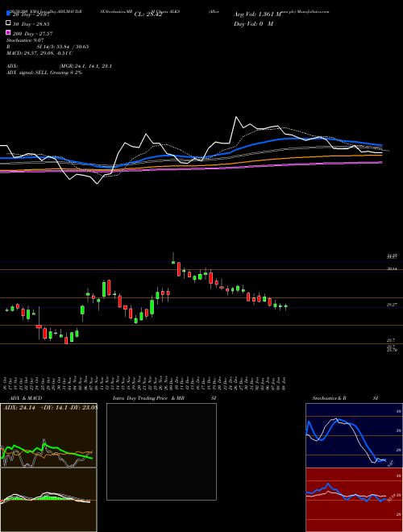Click the magenta 200 Day EMA legend swatch
The width and height of the screenshot is (403, 532).
pyautogui.click(x=8, y=32)
